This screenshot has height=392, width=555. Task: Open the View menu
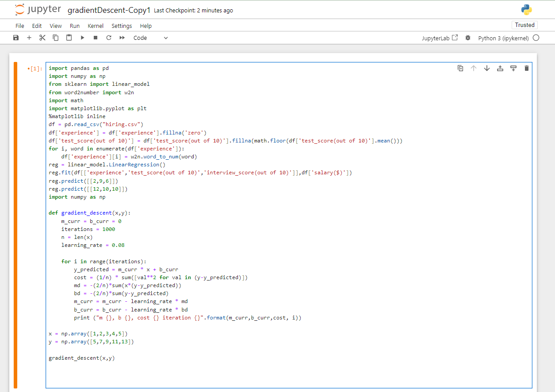coord(56,26)
